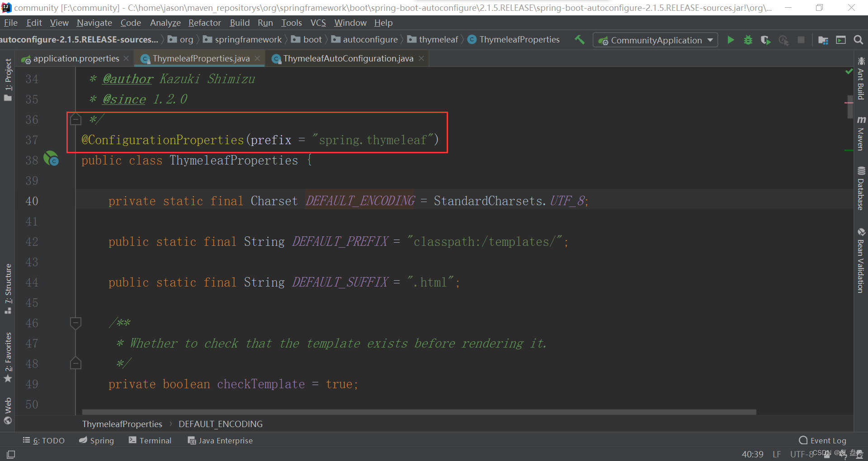The image size is (868, 461).
Task: Open the Navigate menu
Action: tap(94, 23)
